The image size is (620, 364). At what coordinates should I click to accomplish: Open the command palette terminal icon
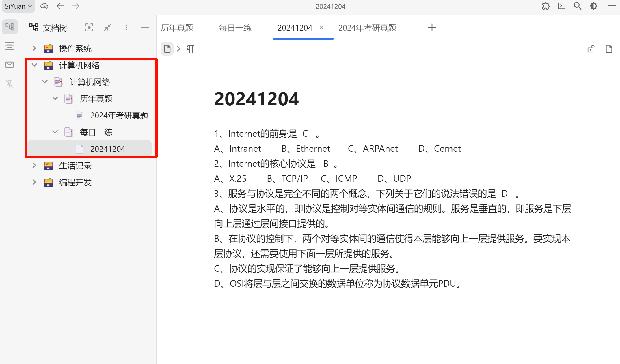[562, 6]
